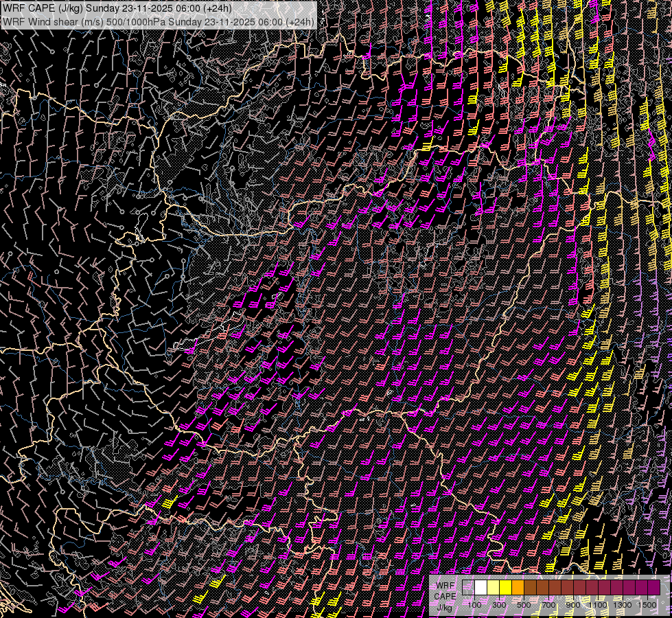672x618 pixels.
Task: Click the WRF CAPE (J/kg) title line
Action: coord(117,9)
